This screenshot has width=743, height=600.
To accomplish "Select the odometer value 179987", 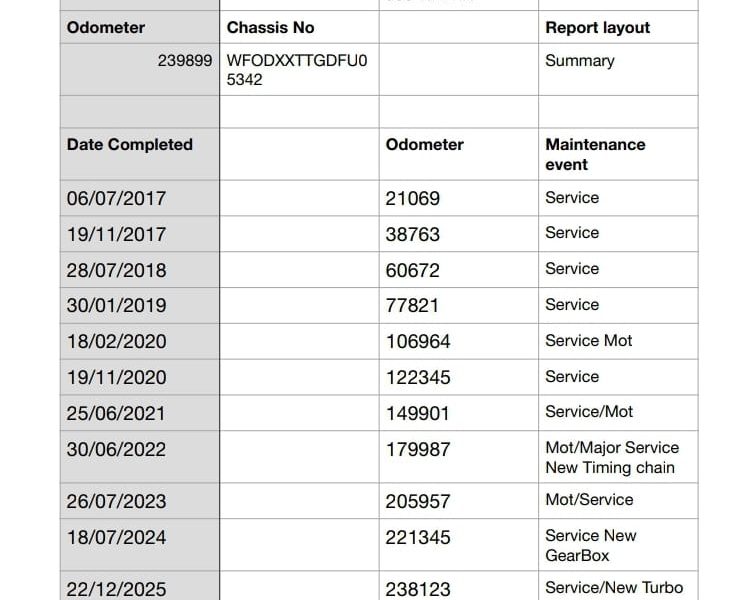I will [417, 449].
